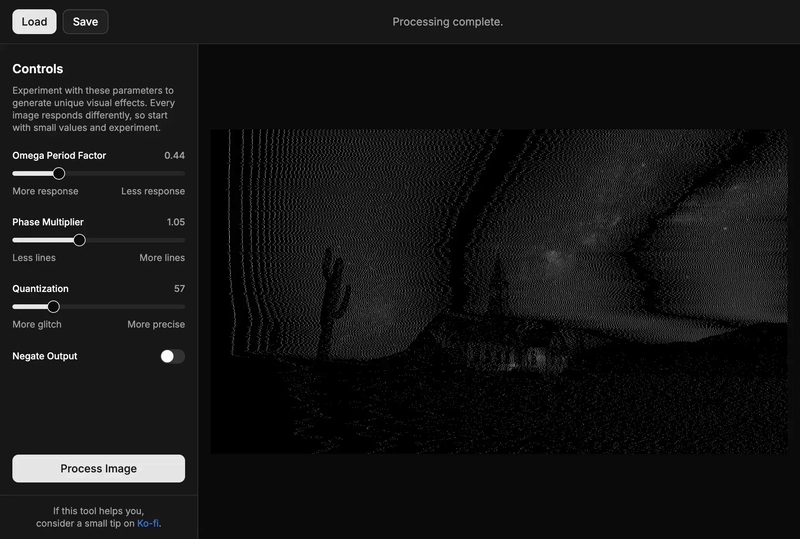This screenshot has height=539, width=800.
Task: Click the Omega Period Factor label
Action: 59,156
